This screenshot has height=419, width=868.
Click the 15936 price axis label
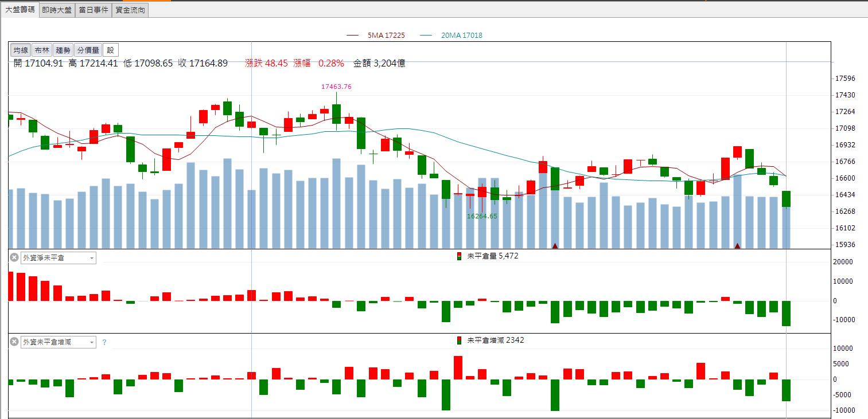point(846,245)
